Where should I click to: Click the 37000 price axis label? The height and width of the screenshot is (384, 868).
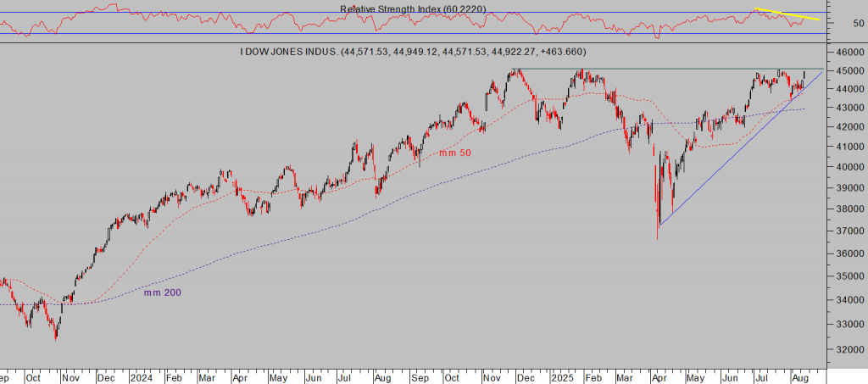coord(849,231)
